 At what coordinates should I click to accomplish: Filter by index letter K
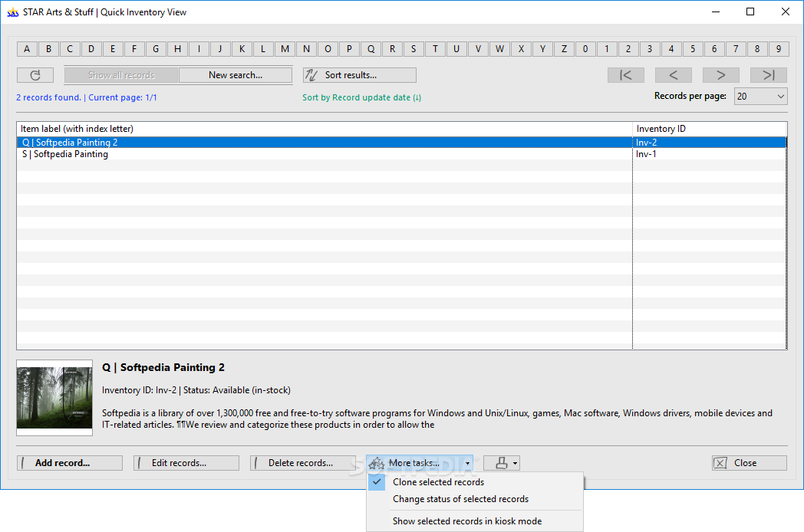(x=242, y=49)
